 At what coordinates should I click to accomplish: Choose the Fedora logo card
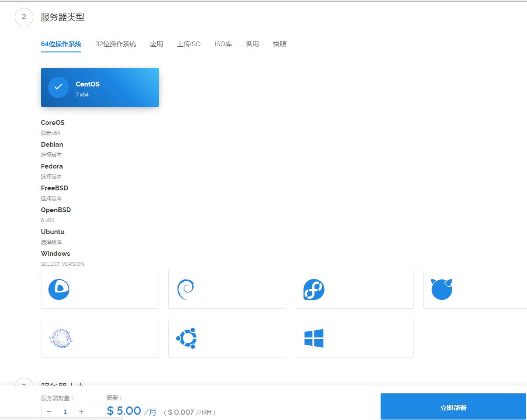pos(355,289)
